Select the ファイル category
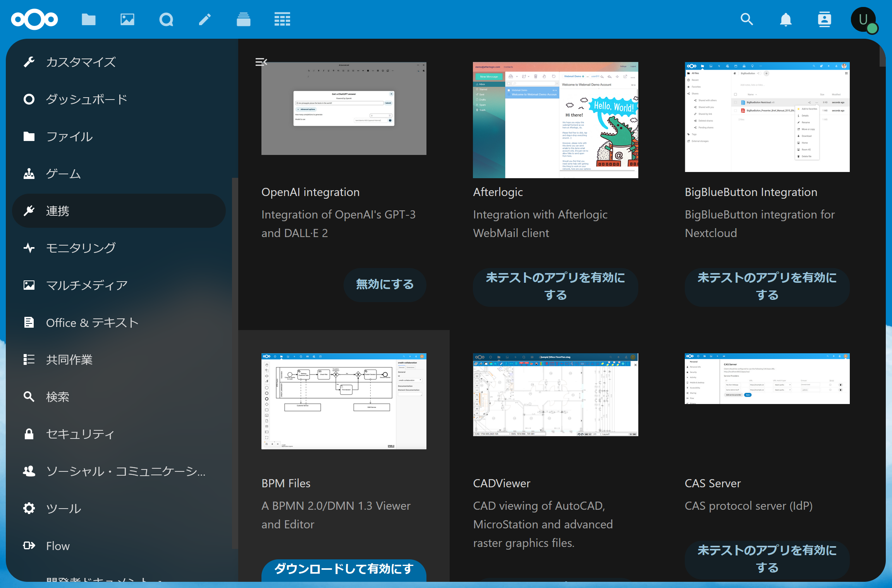 click(x=119, y=136)
